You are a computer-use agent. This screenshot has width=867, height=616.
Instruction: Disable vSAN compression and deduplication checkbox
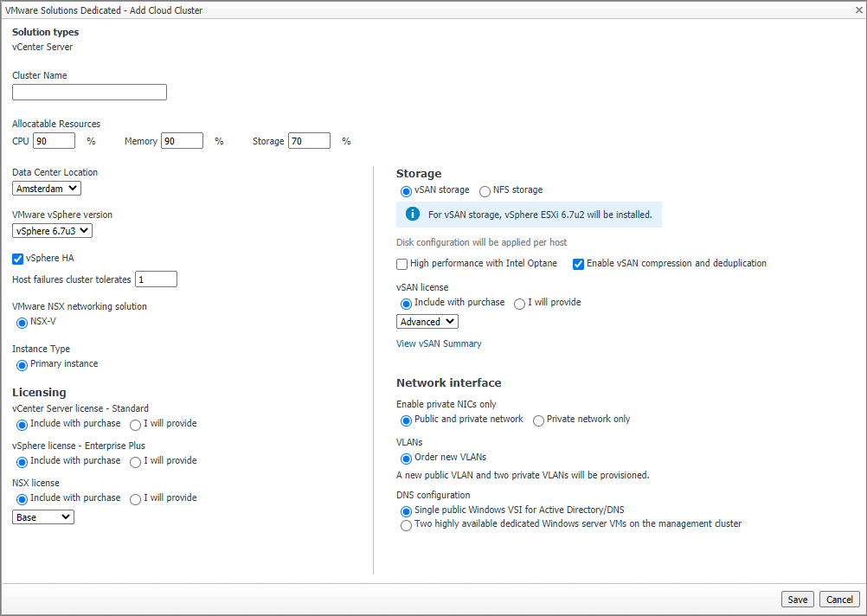(x=578, y=264)
